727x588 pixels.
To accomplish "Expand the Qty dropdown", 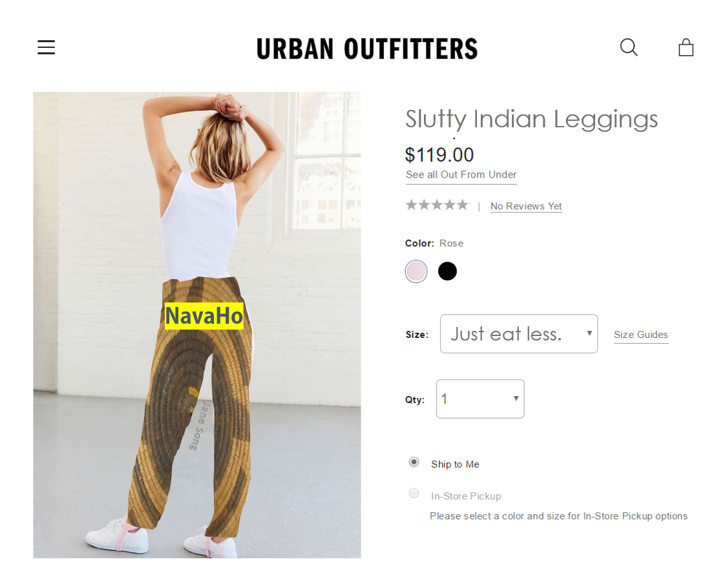I will tap(480, 399).
